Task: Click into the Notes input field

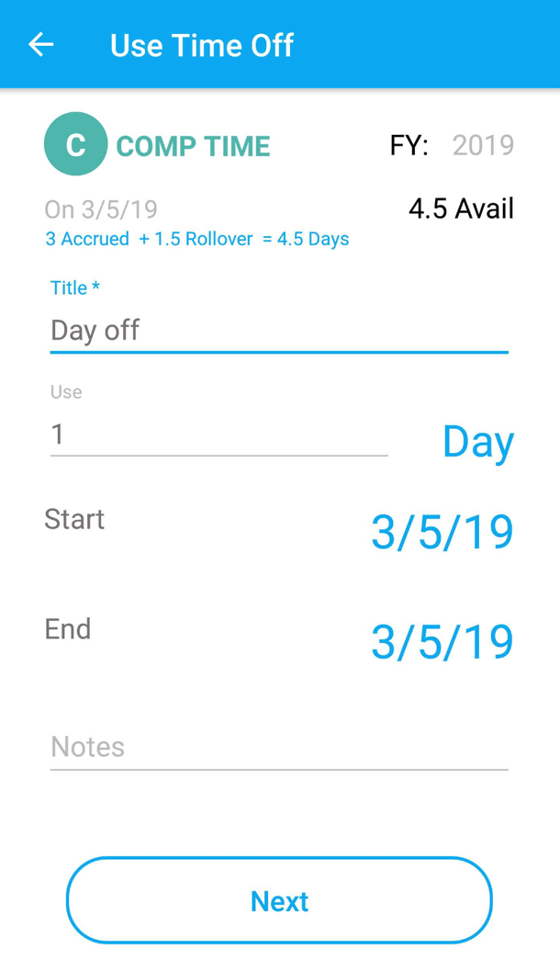Action: [279, 747]
